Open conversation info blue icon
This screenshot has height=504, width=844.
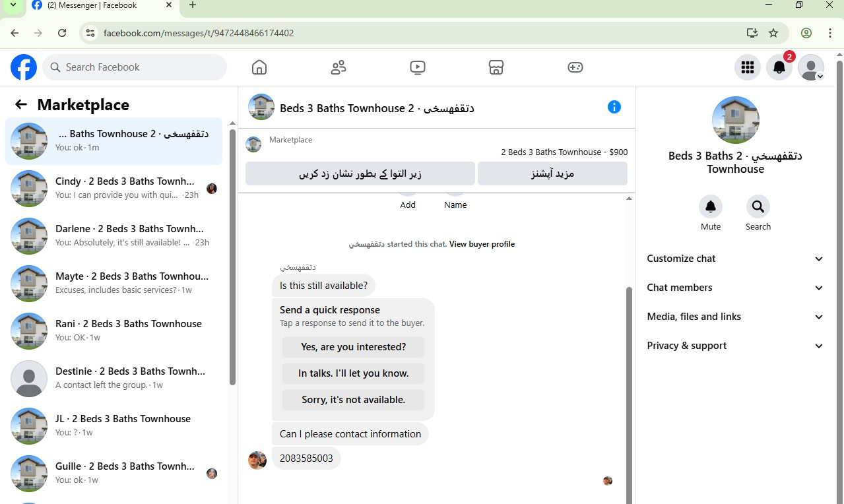point(614,107)
